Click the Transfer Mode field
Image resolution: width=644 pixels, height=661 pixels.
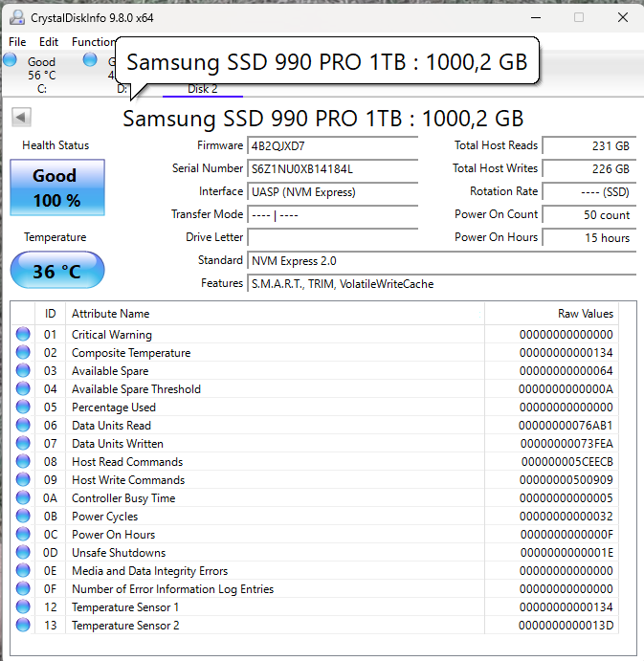[332, 215]
